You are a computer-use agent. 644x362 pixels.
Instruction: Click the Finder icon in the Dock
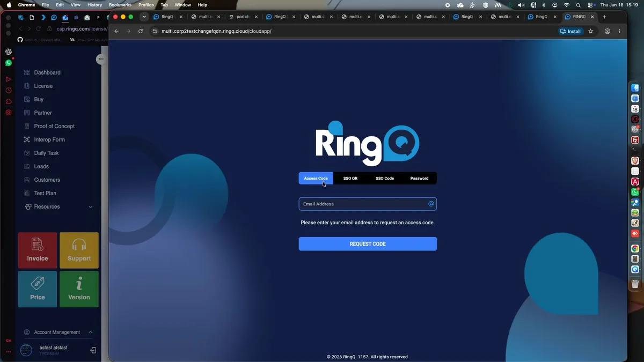click(635, 88)
